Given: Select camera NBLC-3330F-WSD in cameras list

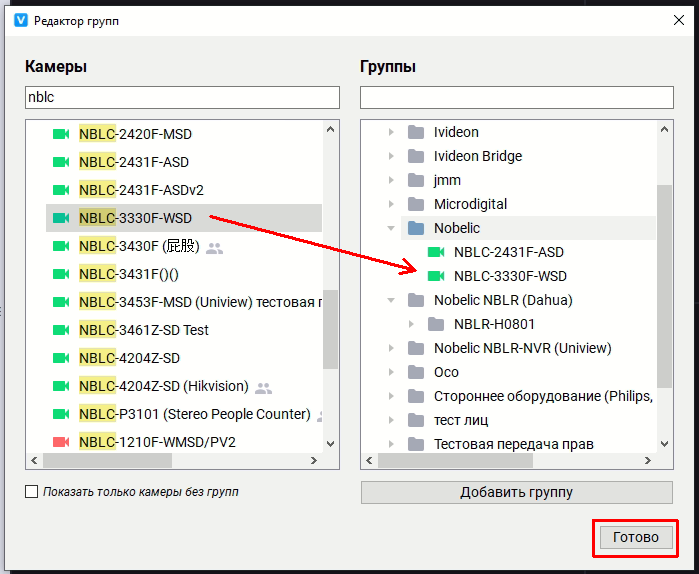Looking at the screenshot, I should (184, 218).
